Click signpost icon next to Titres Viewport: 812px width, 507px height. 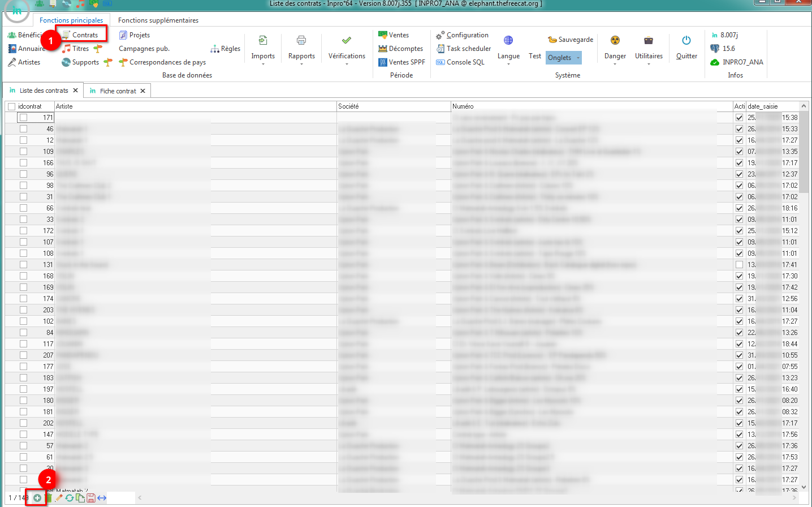98,49
